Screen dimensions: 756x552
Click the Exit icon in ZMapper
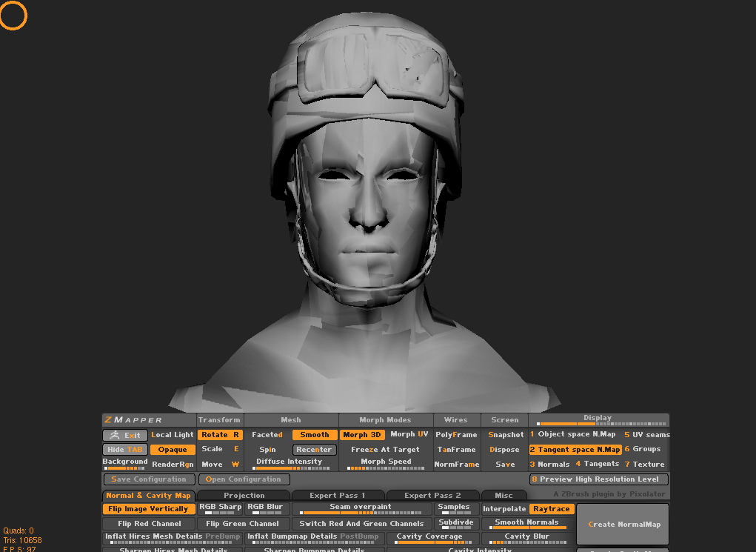point(124,435)
